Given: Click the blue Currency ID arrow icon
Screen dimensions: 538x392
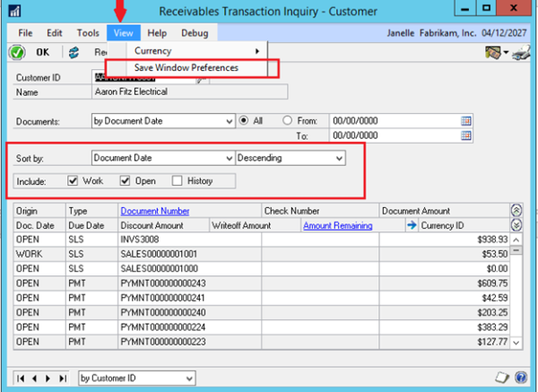Looking at the screenshot, I should click(412, 225).
